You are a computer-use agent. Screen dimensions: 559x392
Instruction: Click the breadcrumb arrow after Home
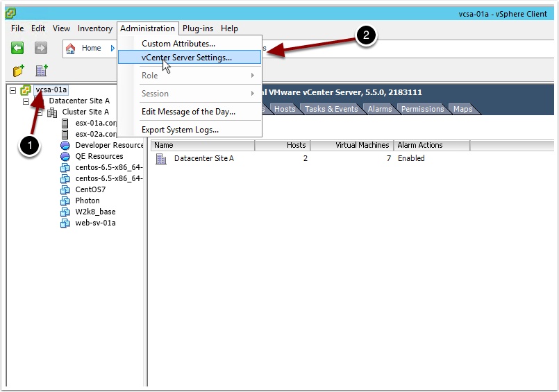pyautogui.click(x=112, y=48)
